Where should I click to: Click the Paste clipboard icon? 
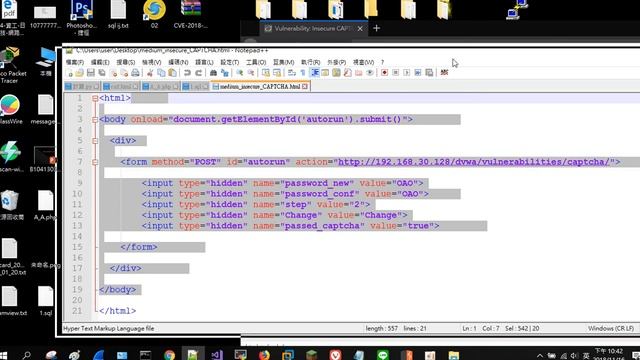(x=172, y=73)
